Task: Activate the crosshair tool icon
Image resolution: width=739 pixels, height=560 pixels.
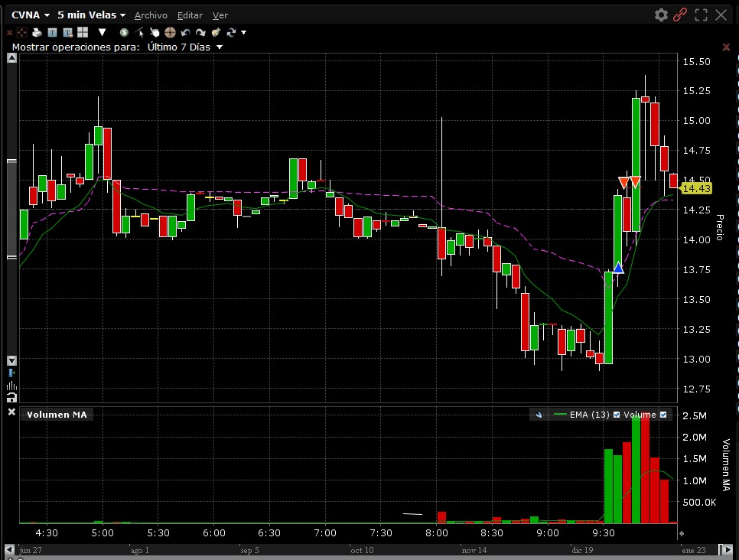Action: click(x=170, y=33)
